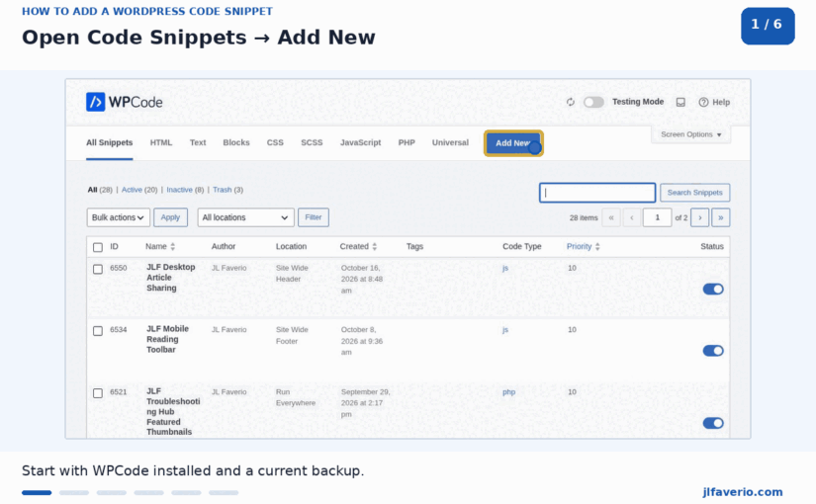Switch to CSS tab
The height and width of the screenshot is (504, 816).
(x=275, y=142)
